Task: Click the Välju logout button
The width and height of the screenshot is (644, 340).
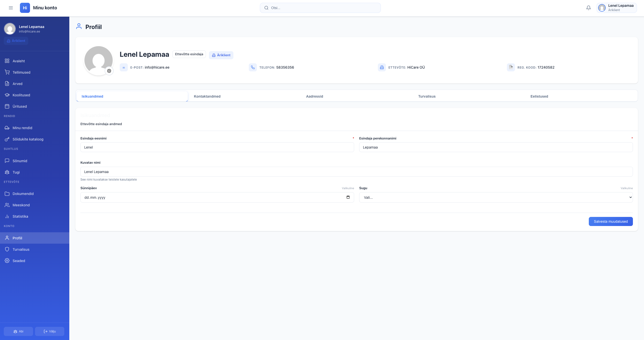Action: tap(50, 331)
